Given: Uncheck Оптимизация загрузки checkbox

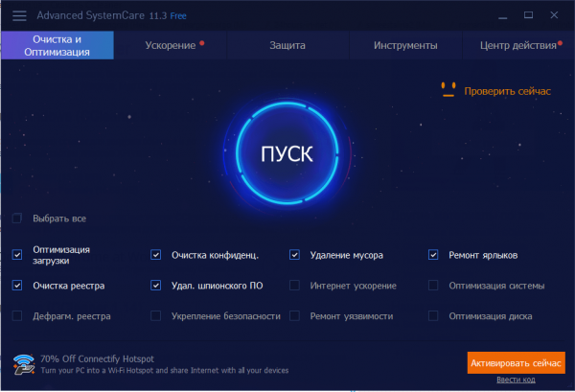Looking at the screenshot, I should tap(17, 255).
